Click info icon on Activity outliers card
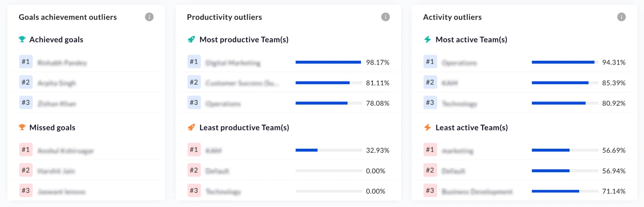 point(621,17)
